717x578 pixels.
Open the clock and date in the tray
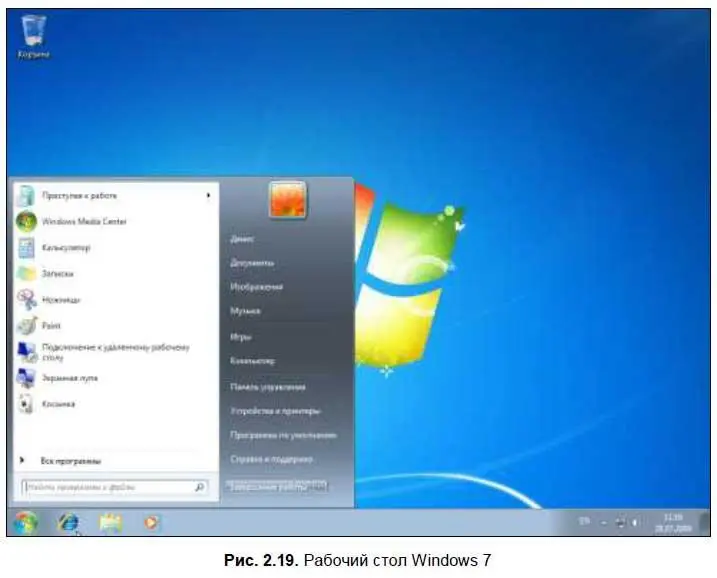(x=673, y=523)
